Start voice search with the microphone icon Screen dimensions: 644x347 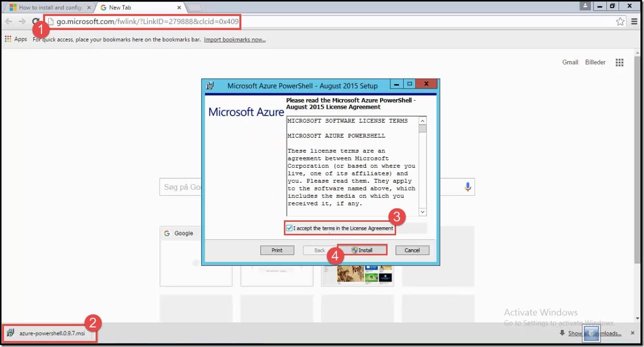[x=467, y=187]
